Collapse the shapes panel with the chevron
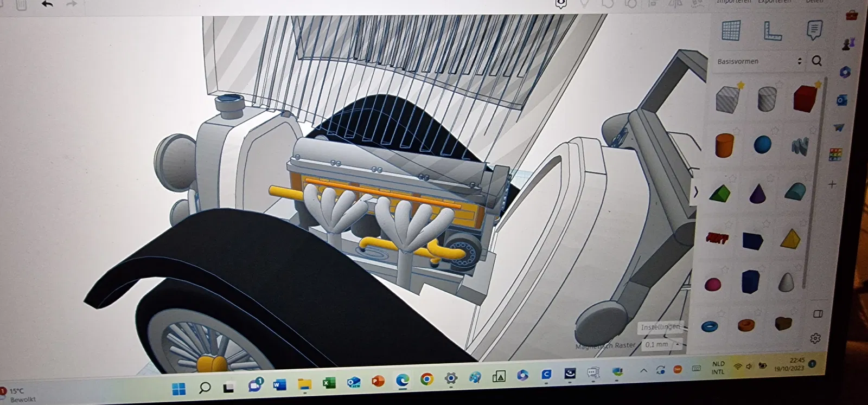This screenshot has height=405, width=868. pyautogui.click(x=696, y=192)
